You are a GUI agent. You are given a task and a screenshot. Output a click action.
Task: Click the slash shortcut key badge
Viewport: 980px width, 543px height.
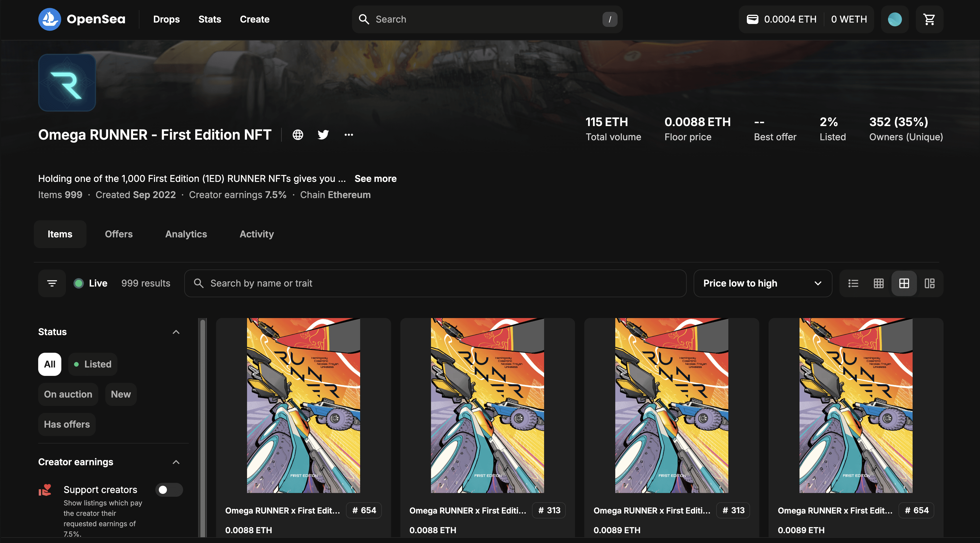pyautogui.click(x=609, y=19)
